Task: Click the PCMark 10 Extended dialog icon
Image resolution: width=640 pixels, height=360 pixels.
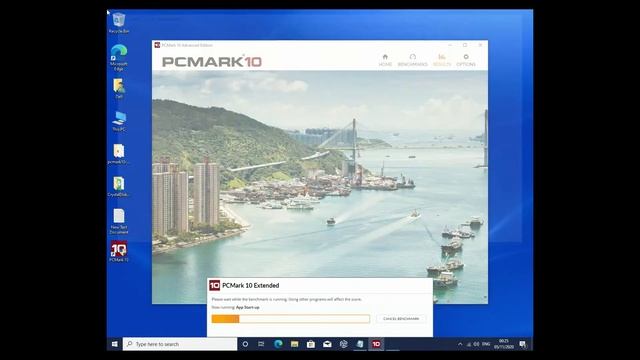Action: tap(215, 285)
